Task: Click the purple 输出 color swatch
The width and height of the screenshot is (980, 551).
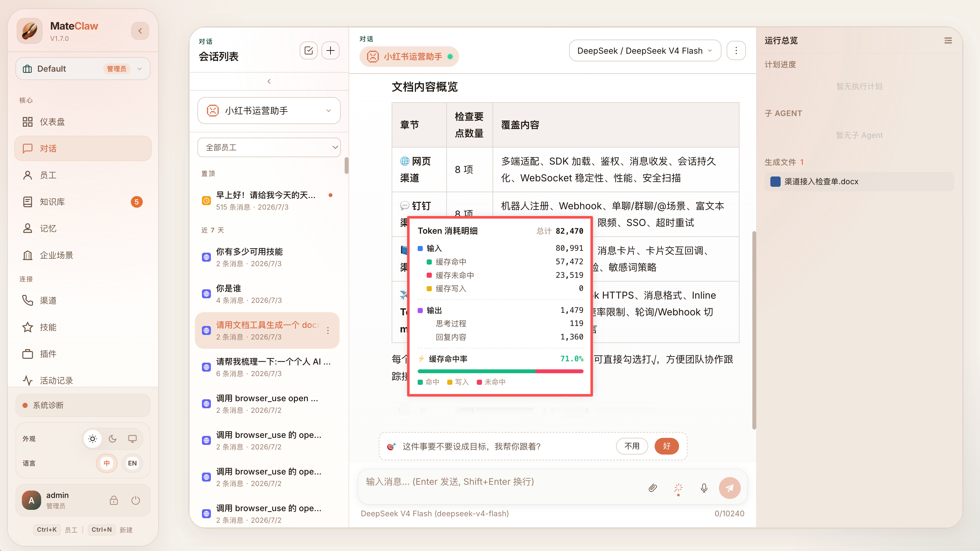Action: click(420, 310)
